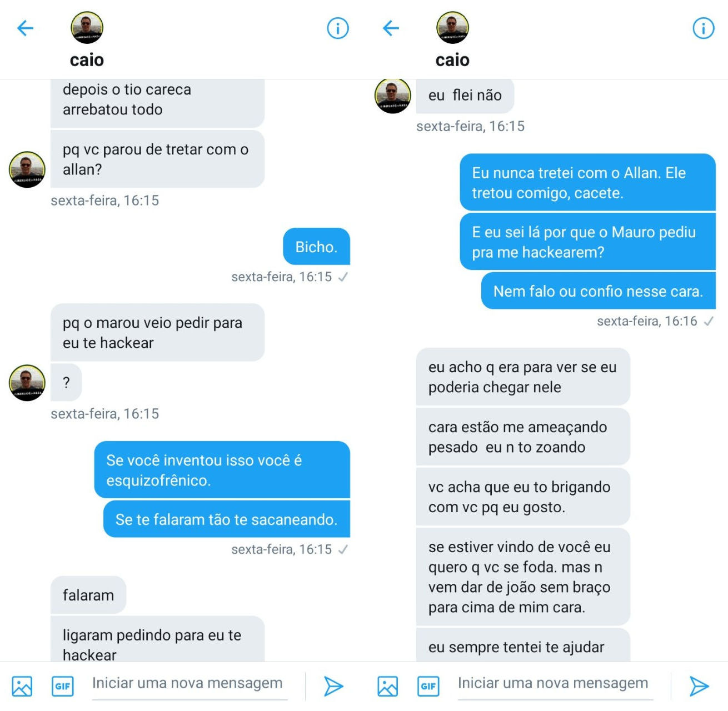Image resolution: width=728 pixels, height=711 pixels.
Task: Tap the 'falaram' received message bubble
Action: (88, 595)
